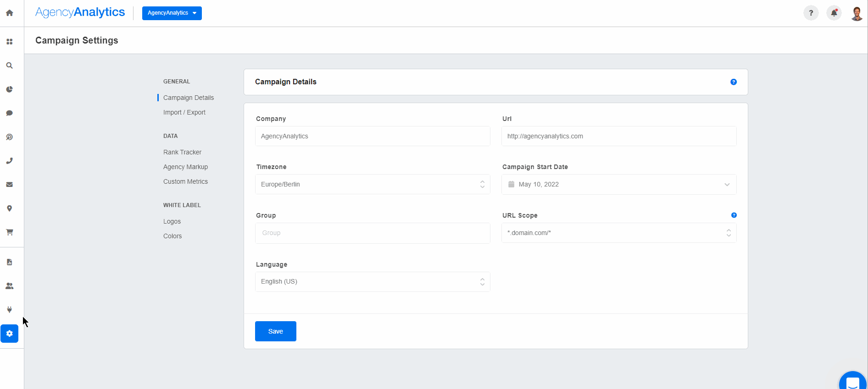Click the Company name input field

pos(372,136)
